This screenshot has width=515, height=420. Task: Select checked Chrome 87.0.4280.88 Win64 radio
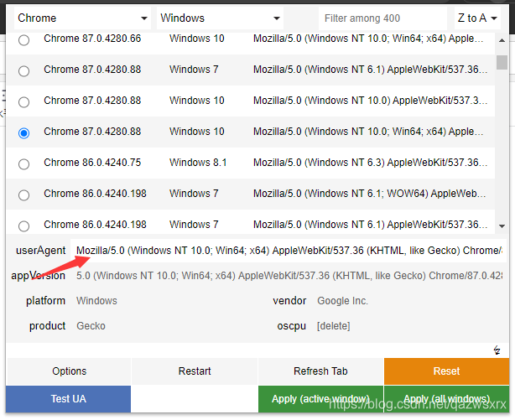click(x=23, y=133)
